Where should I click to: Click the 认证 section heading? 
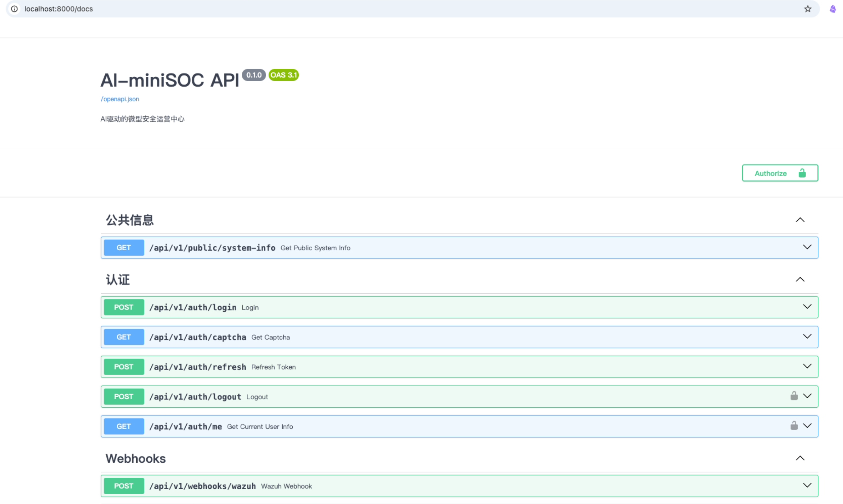118,280
